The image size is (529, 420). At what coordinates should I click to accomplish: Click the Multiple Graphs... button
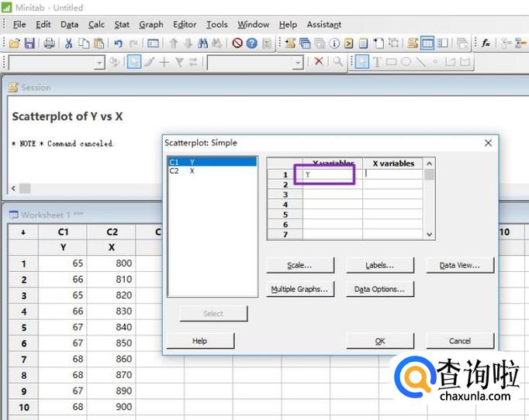click(x=300, y=289)
